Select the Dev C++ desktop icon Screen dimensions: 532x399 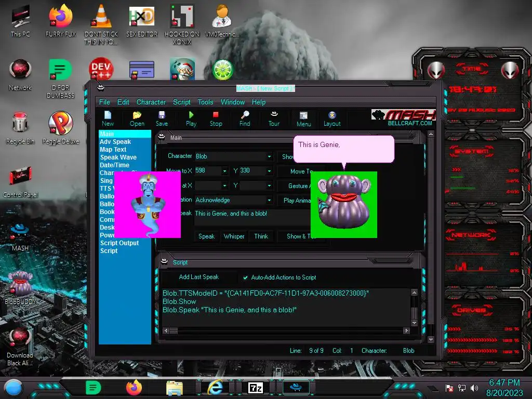pyautogui.click(x=101, y=69)
